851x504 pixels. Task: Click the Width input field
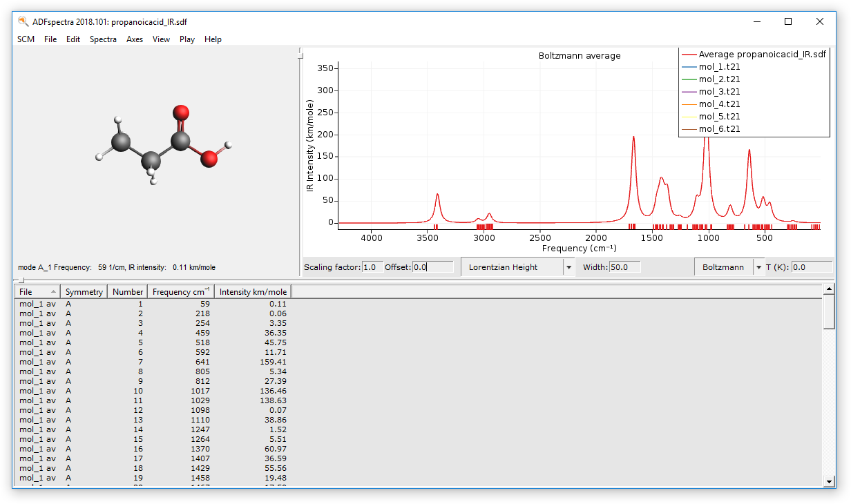tap(624, 267)
